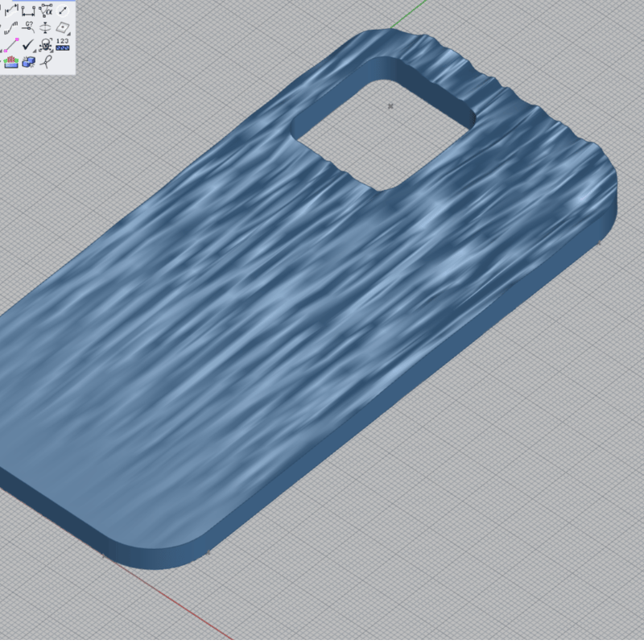
Task: Select the looped curve self-intersection icon
Action: [x=47, y=63]
